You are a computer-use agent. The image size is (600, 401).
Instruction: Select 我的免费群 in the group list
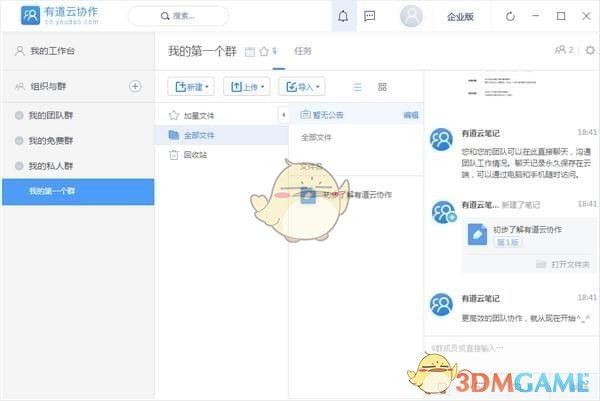78,140
